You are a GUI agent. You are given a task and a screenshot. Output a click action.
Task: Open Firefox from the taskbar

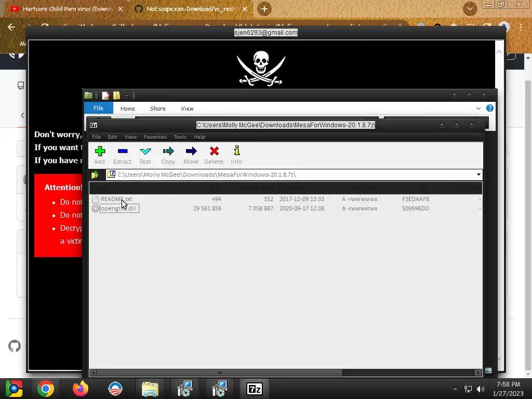(81, 389)
